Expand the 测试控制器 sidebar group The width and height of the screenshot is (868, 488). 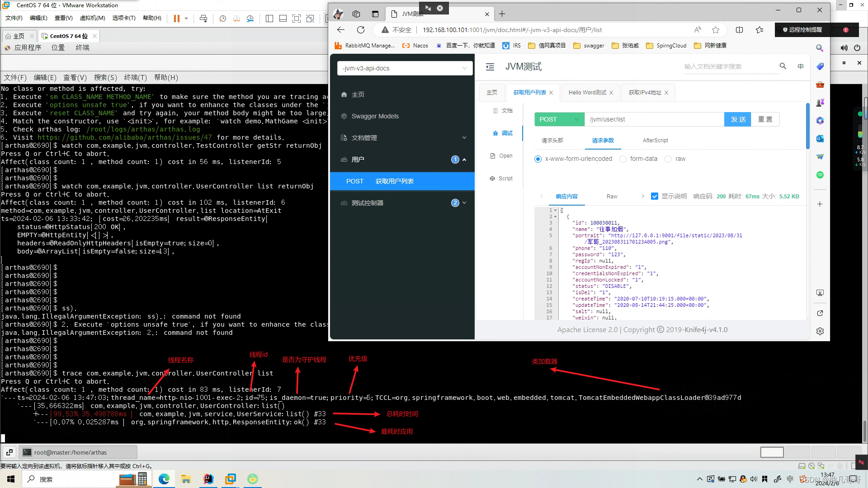(402, 203)
